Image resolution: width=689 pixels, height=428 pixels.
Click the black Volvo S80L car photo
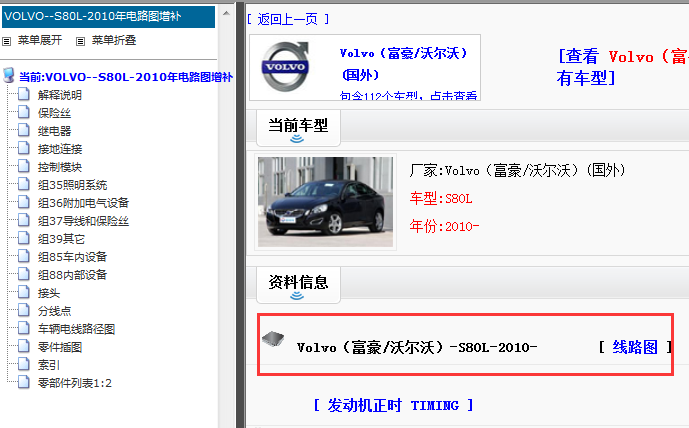coord(325,202)
